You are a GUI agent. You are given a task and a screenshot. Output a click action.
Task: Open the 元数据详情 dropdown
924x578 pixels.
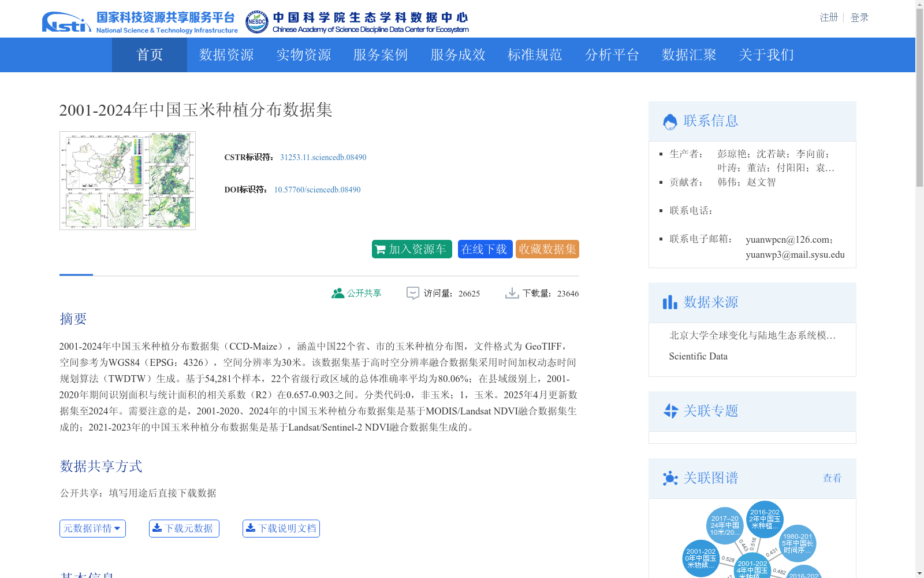pyautogui.click(x=92, y=528)
